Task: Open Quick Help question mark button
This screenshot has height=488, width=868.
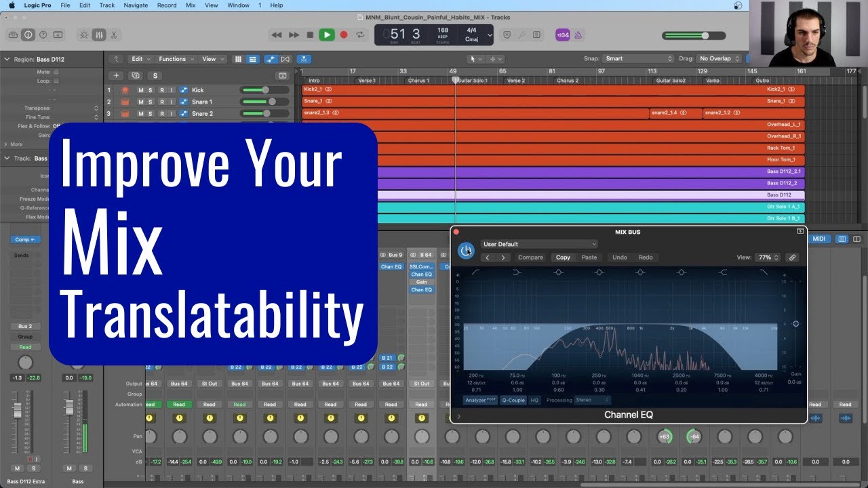Action: pos(43,35)
